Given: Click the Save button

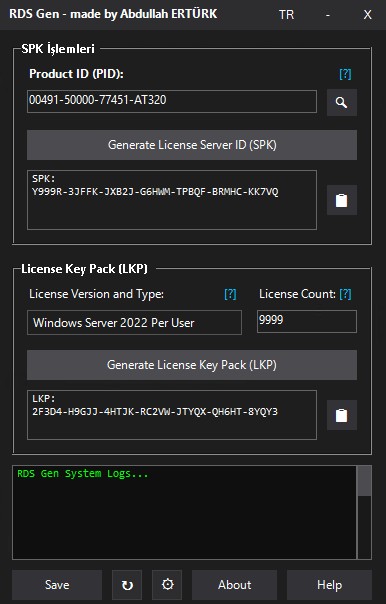Looking at the screenshot, I should coord(57,585).
